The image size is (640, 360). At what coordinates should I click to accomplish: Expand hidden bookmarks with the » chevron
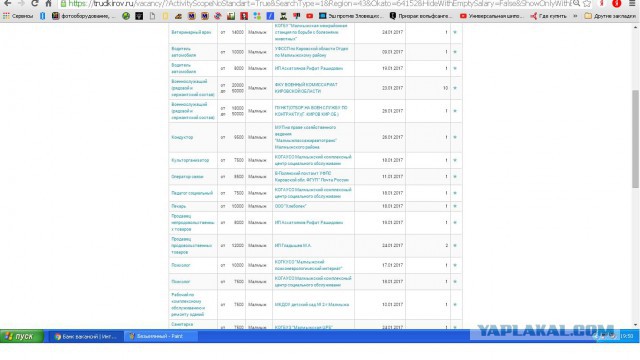[x=576, y=16]
